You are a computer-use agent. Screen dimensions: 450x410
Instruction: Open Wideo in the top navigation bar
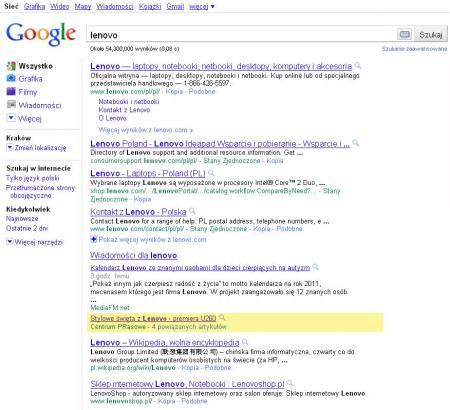(x=60, y=6)
